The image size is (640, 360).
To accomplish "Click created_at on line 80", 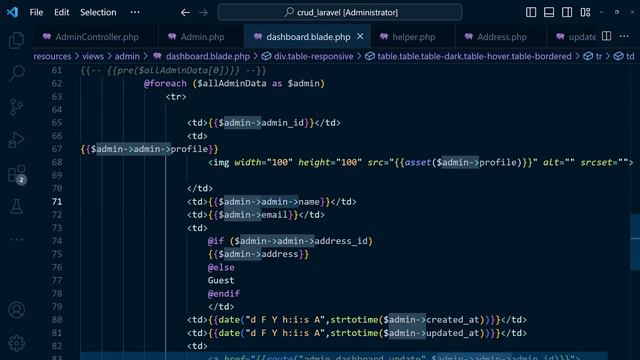I will 452,320.
